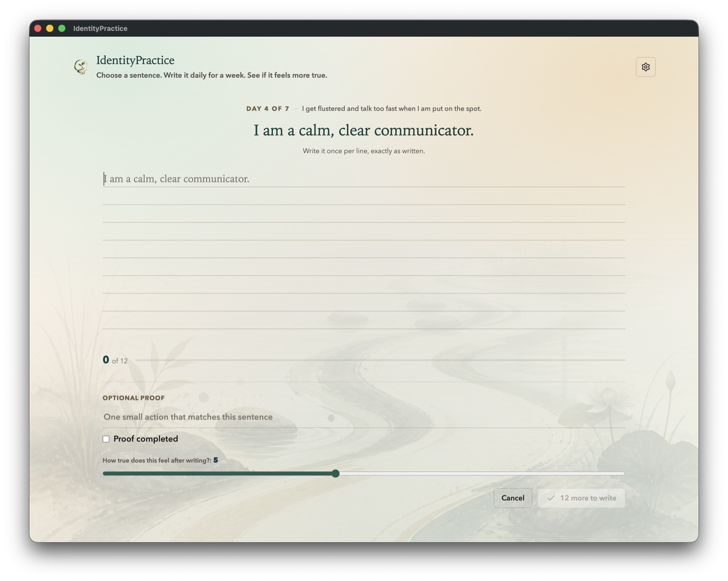Click the optional proof action field
The width and height of the screenshot is (728, 581).
point(364,417)
